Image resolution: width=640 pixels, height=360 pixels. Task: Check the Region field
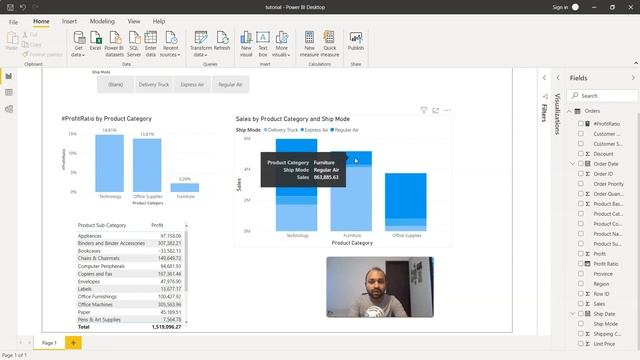(x=580, y=284)
